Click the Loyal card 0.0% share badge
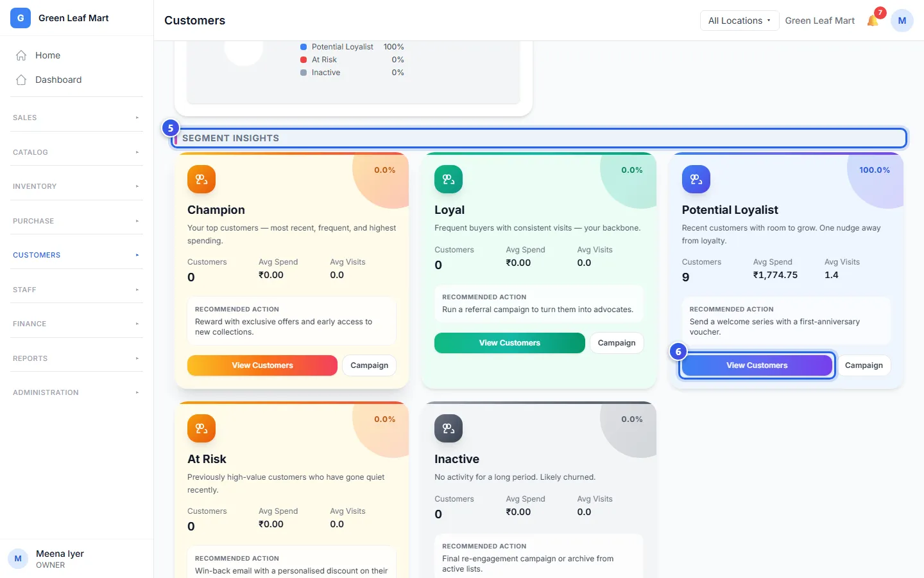Viewport: 924px width, 578px height. [632, 170]
